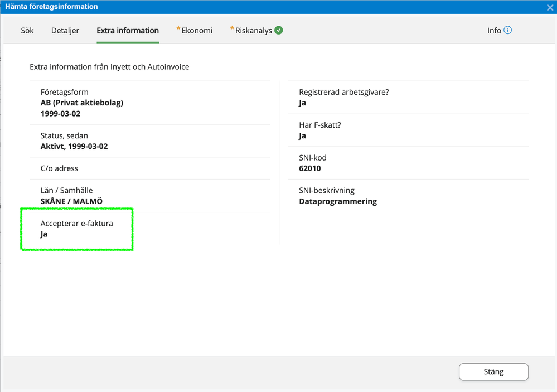557x392 pixels.
Task: Click the Accepterar e-faktura field
Action: [76, 229]
